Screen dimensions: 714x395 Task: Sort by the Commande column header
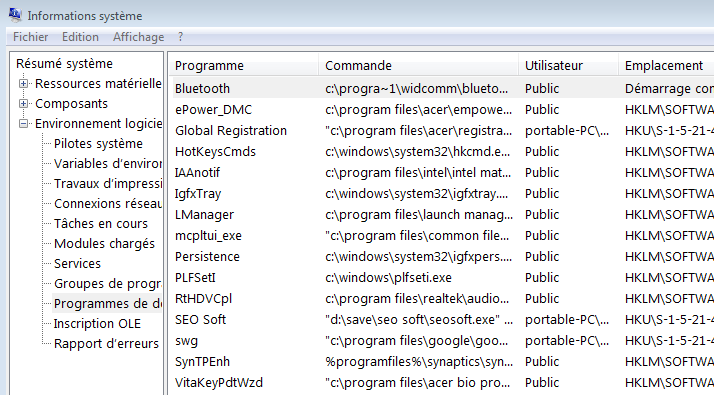pyautogui.click(x=418, y=66)
